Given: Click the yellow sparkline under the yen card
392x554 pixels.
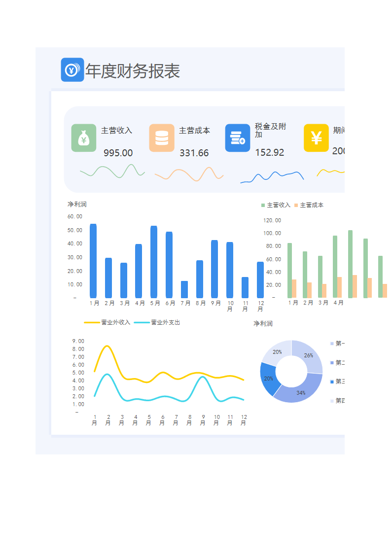Looking at the screenshot, I should [x=330, y=172].
